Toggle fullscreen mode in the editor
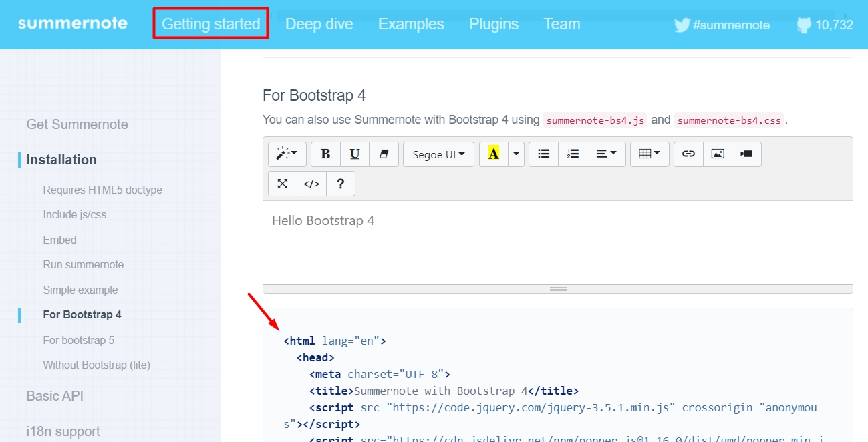868x442 pixels. [x=283, y=184]
